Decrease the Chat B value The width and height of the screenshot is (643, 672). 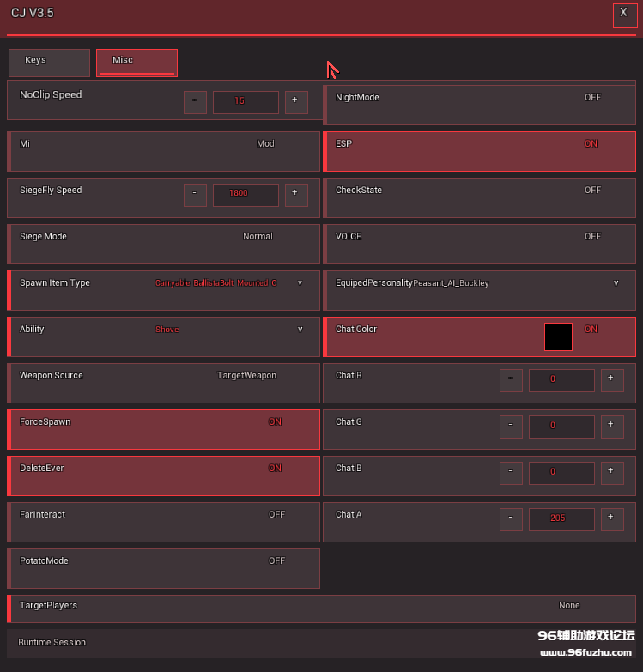point(511,473)
